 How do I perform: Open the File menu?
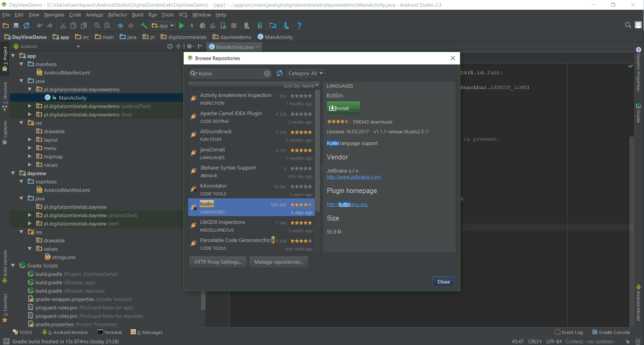(x=6, y=14)
